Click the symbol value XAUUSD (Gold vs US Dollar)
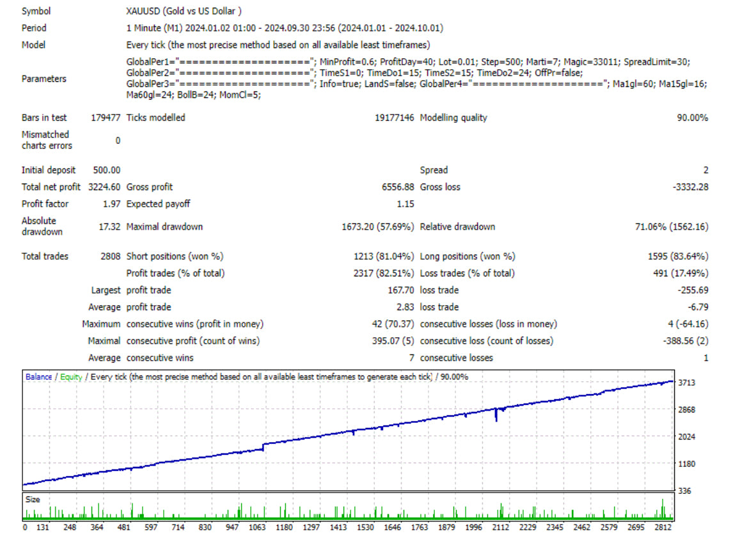The image size is (756, 538). point(184,11)
